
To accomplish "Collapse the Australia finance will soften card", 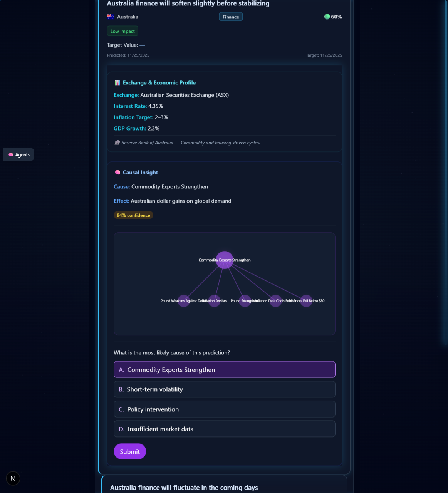I will (x=188, y=4).
